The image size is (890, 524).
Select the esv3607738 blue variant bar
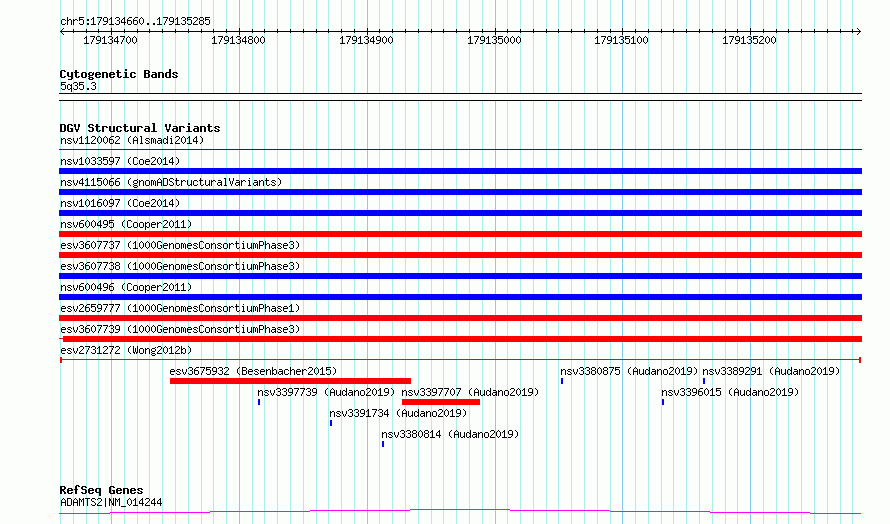tap(460, 276)
